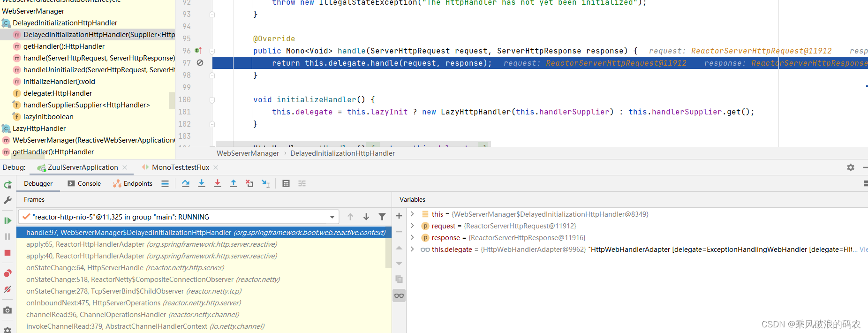
Task: Click the override gutter icon on line 96
Action: (x=198, y=51)
